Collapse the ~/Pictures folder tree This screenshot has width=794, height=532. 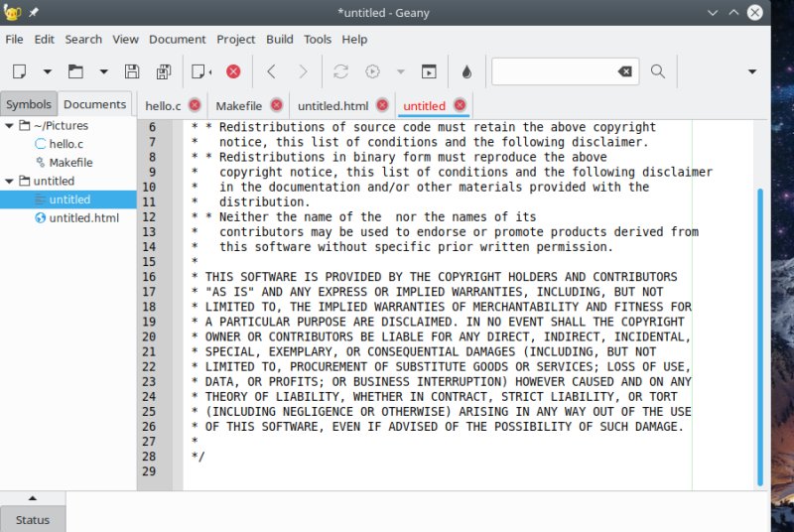coord(9,125)
